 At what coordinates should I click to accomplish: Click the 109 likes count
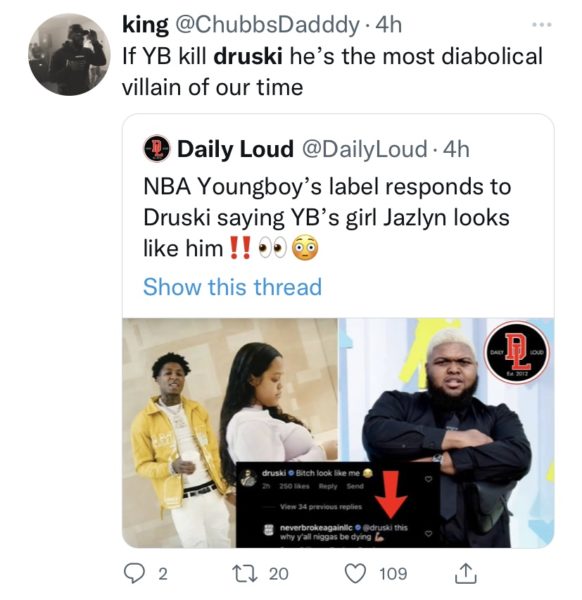pyautogui.click(x=393, y=574)
